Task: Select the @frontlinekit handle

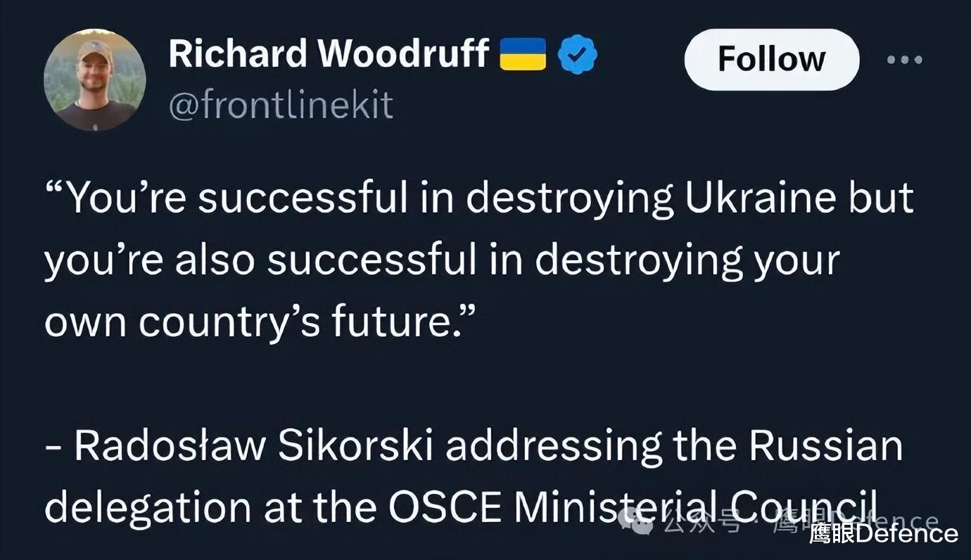Action: click(281, 106)
